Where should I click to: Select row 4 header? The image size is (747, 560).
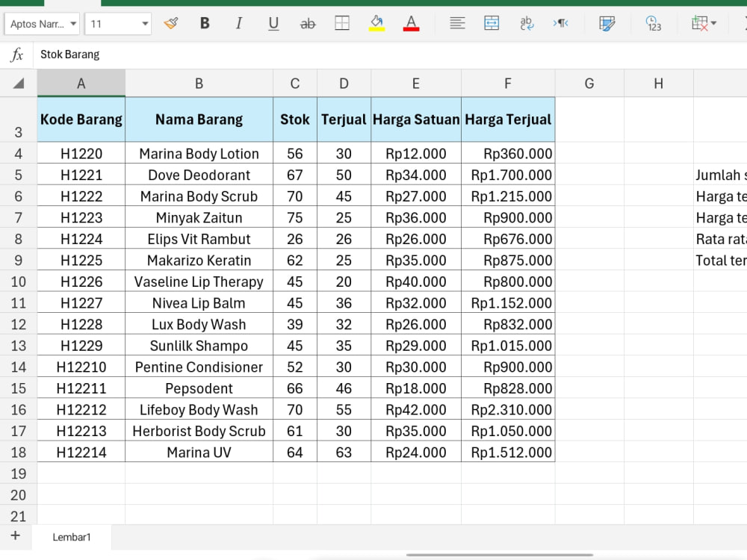[18, 153]
